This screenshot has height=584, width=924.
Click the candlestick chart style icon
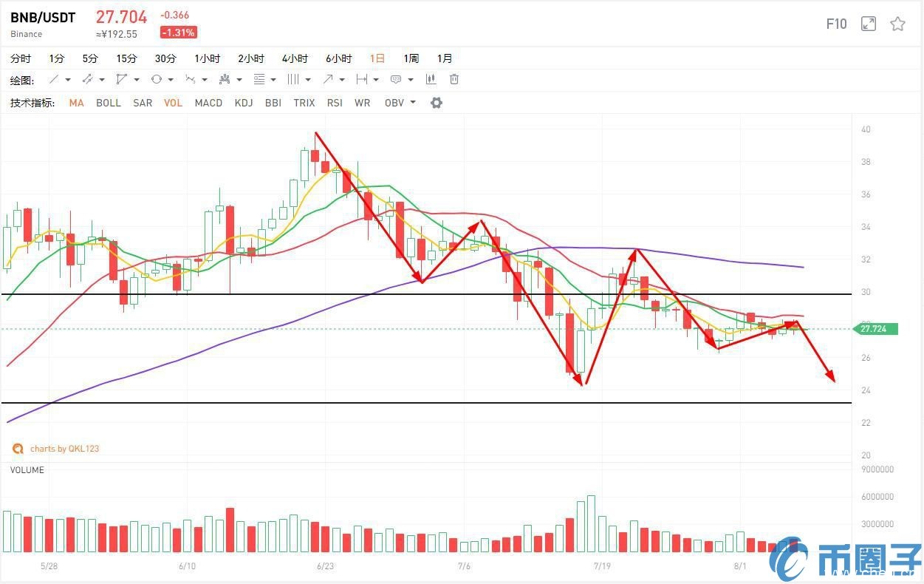click(431, 79)
